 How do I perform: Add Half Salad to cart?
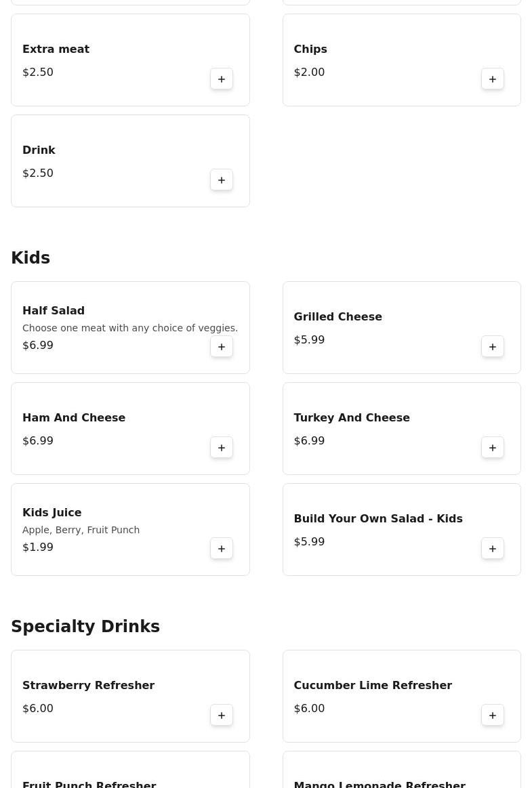(222, 347)
